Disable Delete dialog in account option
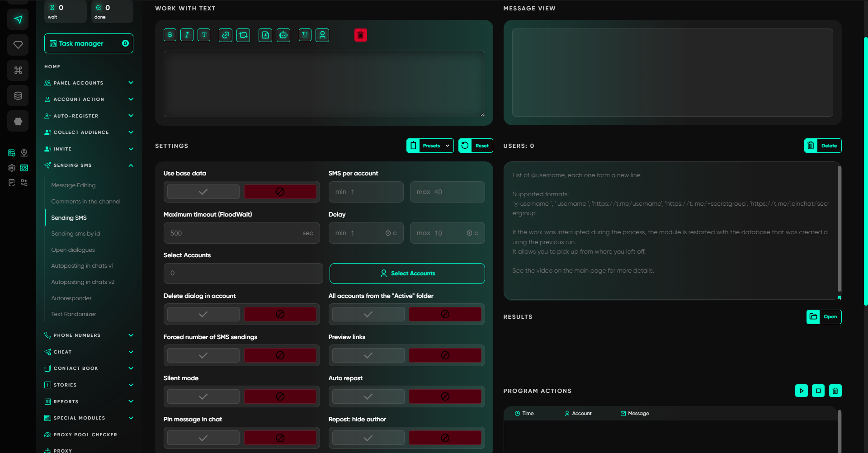 tap(280, 314)
